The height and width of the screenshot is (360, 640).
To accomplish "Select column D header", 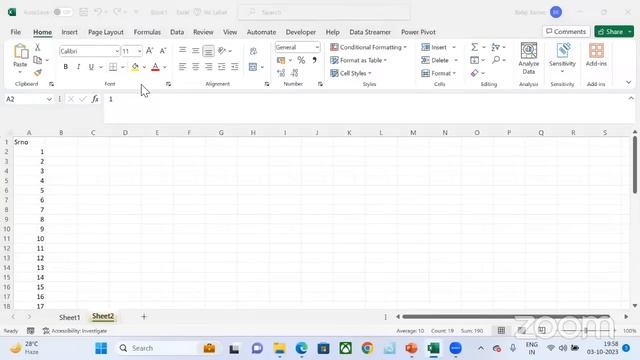I will coord(125,133).
